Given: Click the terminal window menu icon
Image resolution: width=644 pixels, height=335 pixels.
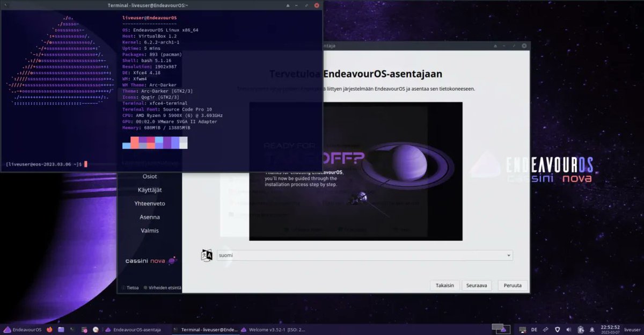Looking at the screenshot, I should click(6, 5).
